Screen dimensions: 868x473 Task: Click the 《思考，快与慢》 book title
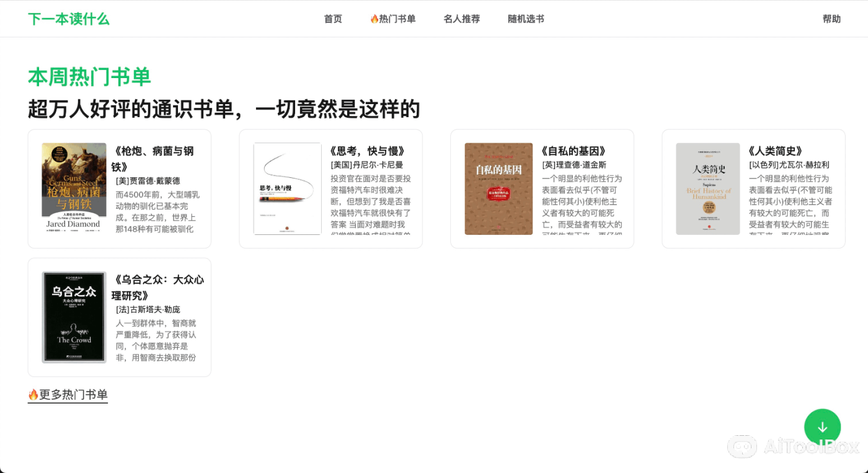pos(366,150)
